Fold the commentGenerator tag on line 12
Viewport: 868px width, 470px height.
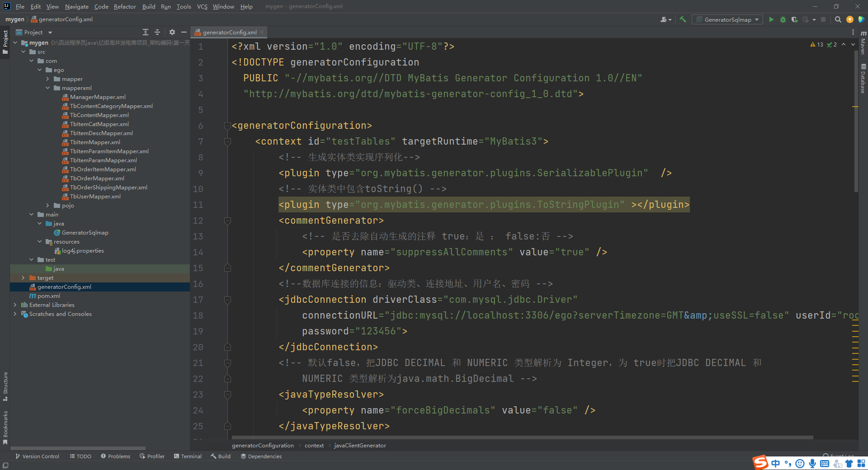[x=228, y=221]
